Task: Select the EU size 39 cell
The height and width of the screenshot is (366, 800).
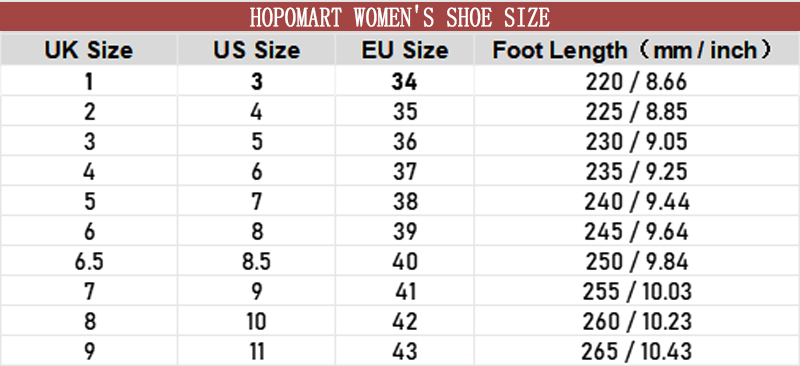Action: tap(405, 232)
